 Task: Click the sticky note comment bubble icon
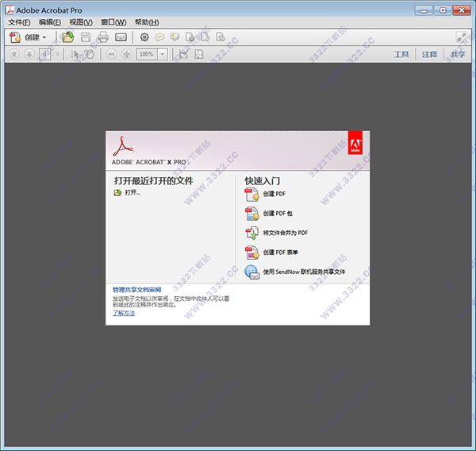coord(159,37)
